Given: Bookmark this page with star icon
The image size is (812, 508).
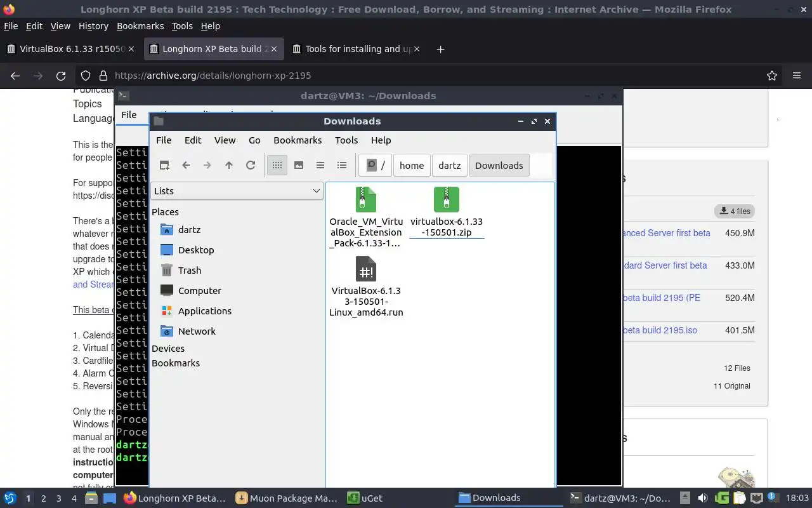Looking at the screenshot, I should [x=772, y=76].
